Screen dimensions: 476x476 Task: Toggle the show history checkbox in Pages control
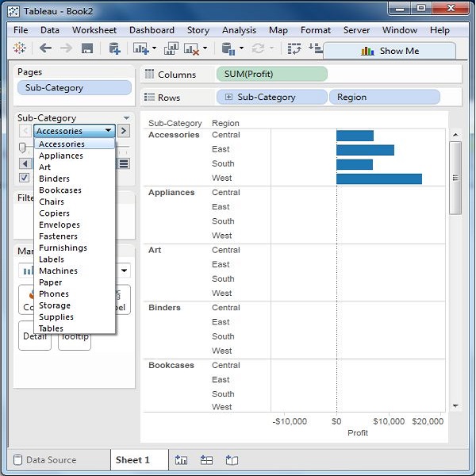(x=24, y=178)
